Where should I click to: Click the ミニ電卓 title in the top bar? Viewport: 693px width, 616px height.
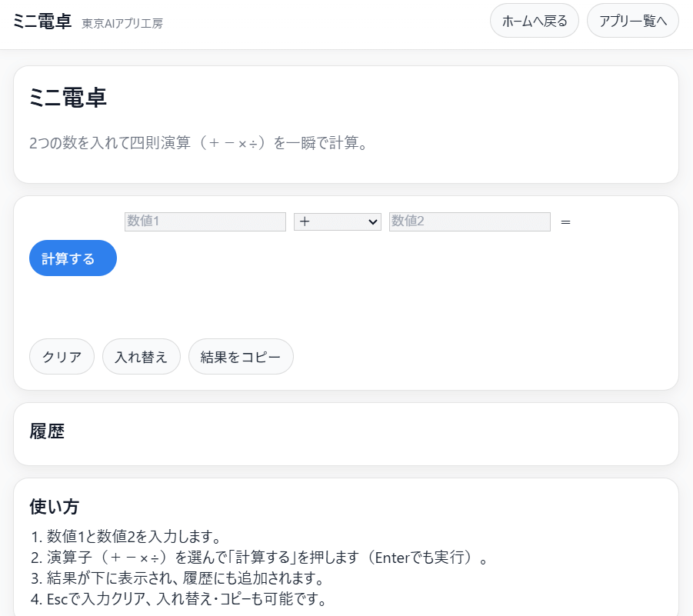[43, 21]
